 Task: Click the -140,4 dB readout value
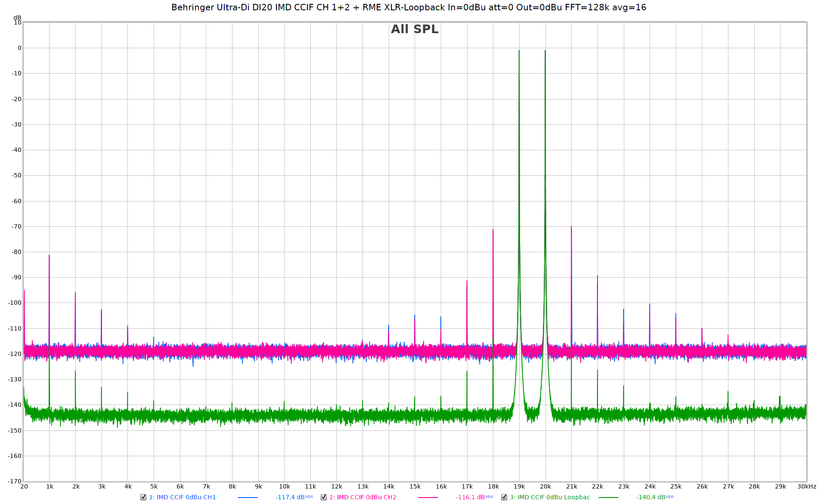pos(651,497)
